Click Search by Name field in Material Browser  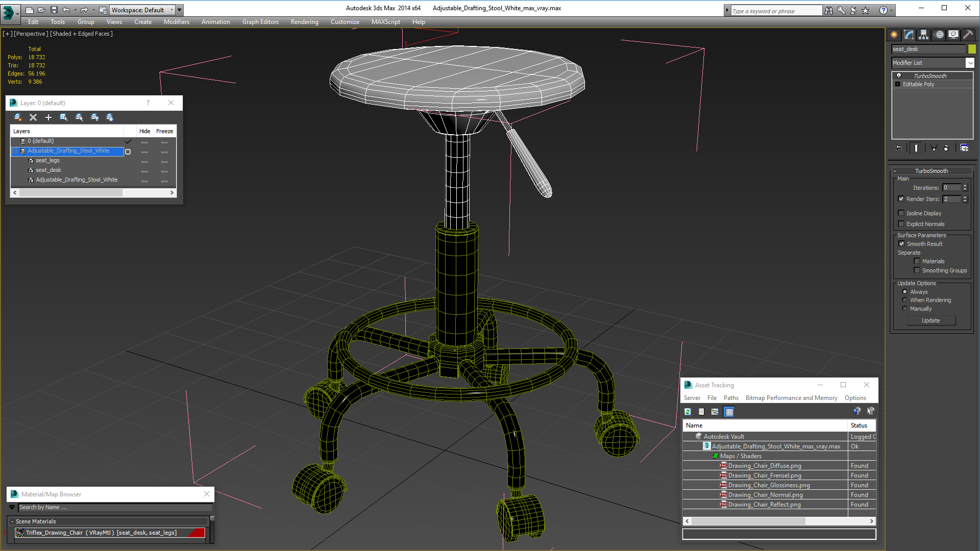click(115, 507)
